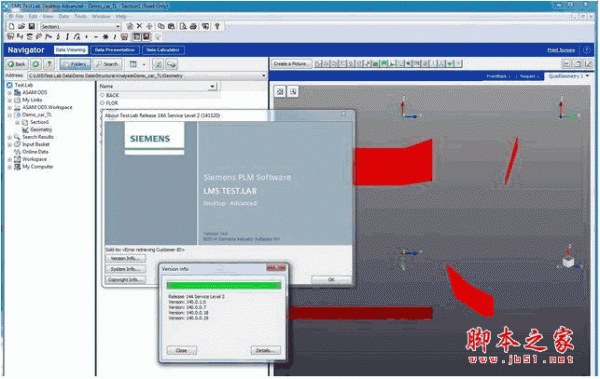Screen dimensions: 600x379
Task: Open the Data menu
Action: coord(64,16)
